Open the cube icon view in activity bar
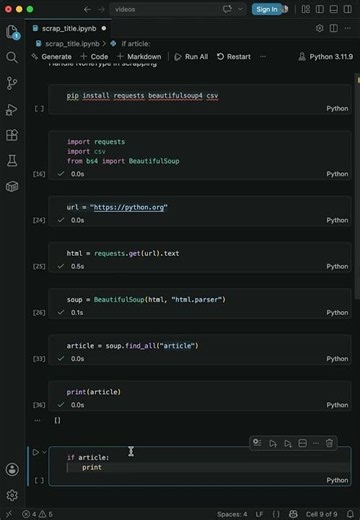 (12, 186)
